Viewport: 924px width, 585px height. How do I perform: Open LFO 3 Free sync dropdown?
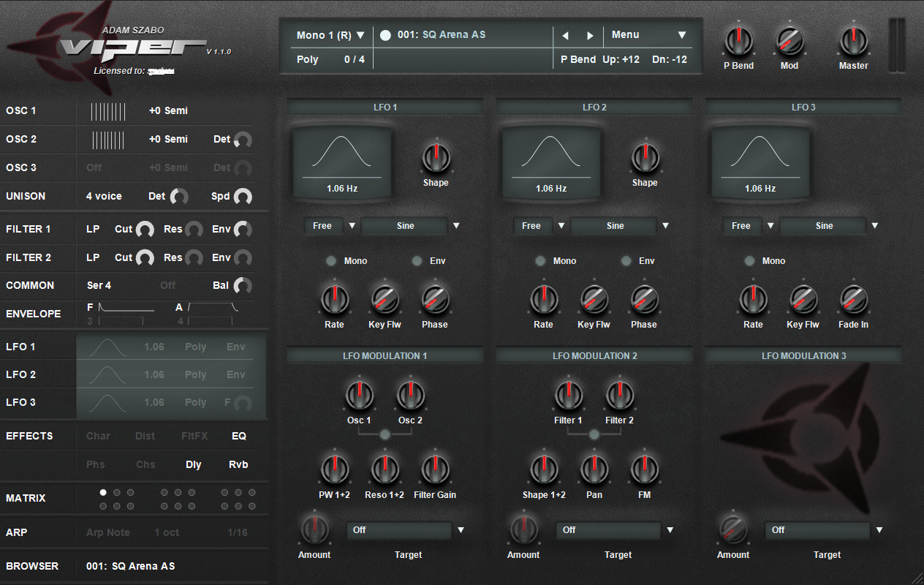click(x=749, y=226)
